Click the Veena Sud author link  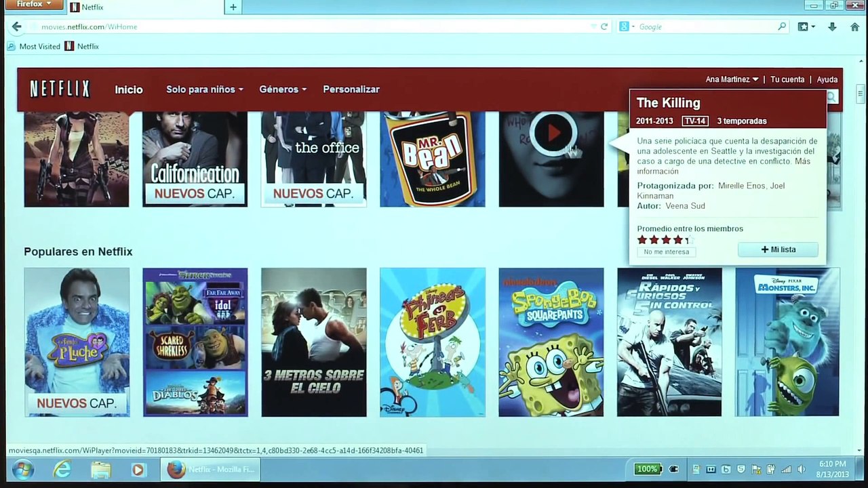coord(685,206)
